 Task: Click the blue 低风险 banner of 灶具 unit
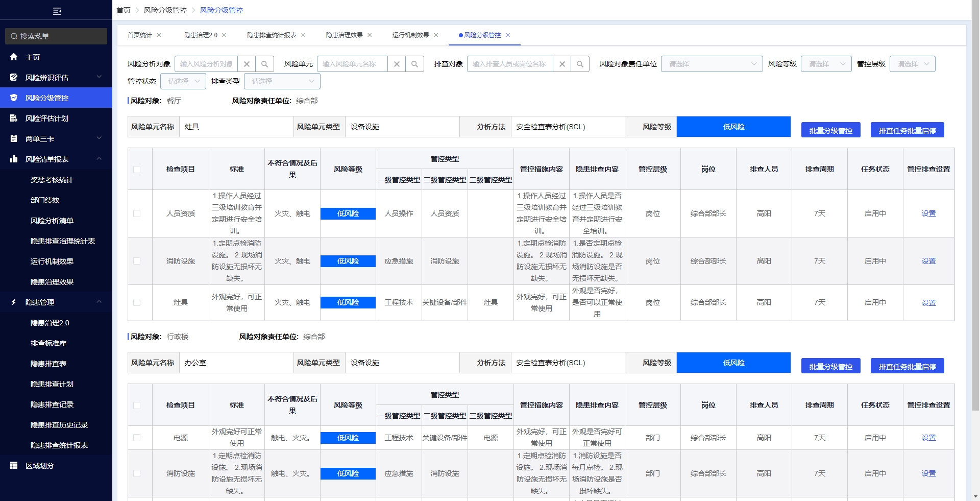pos(733,127)
